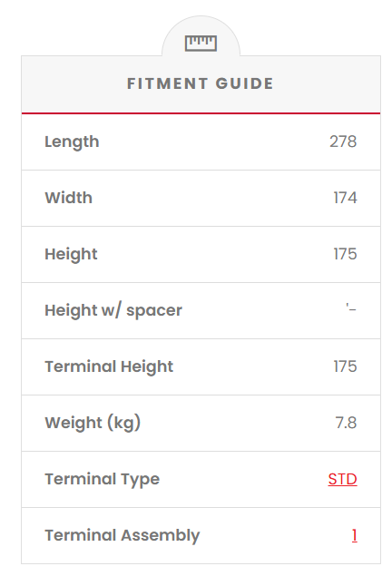Viewport: 392px width, 576px height.
Task: Select the Height row label
Action: tap(72, 255)
